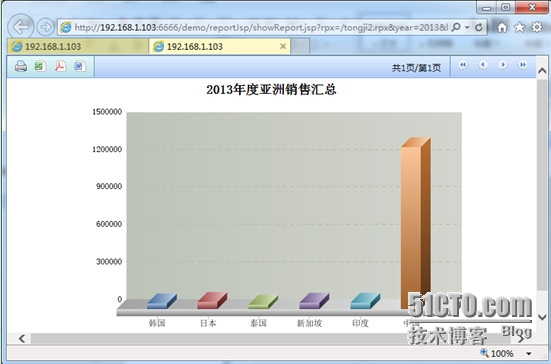Click the 900000 axis label

[x=109, y=187]
